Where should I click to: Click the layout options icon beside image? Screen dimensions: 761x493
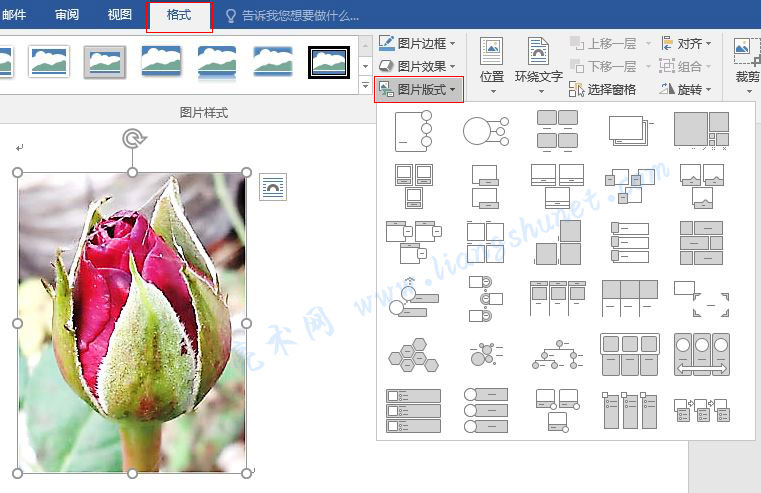point(273,187)
